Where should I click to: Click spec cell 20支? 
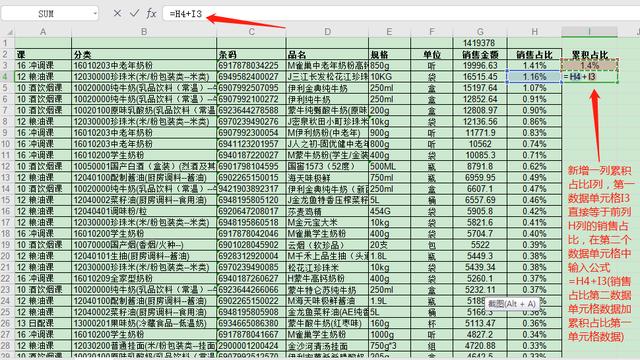pyautogui.click(x=389, y=245)
